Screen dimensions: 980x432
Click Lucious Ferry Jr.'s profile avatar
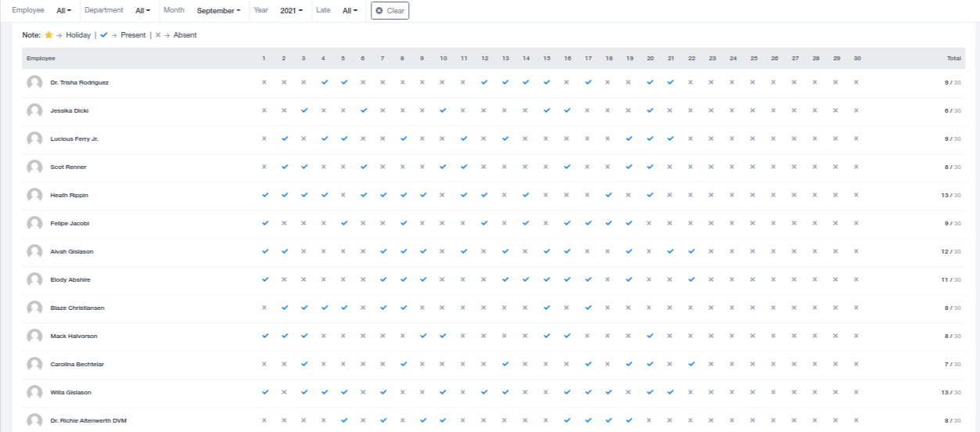click(x=34, y=139)
